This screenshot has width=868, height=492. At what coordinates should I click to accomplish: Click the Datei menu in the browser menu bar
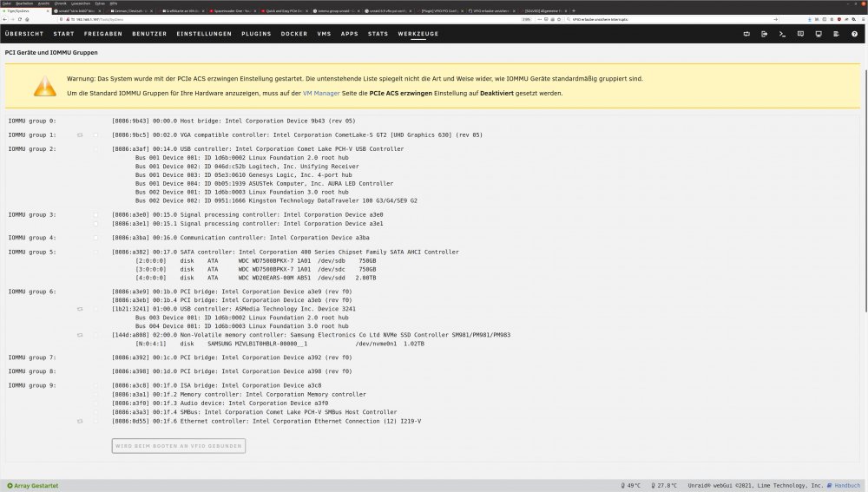(6, 3)
